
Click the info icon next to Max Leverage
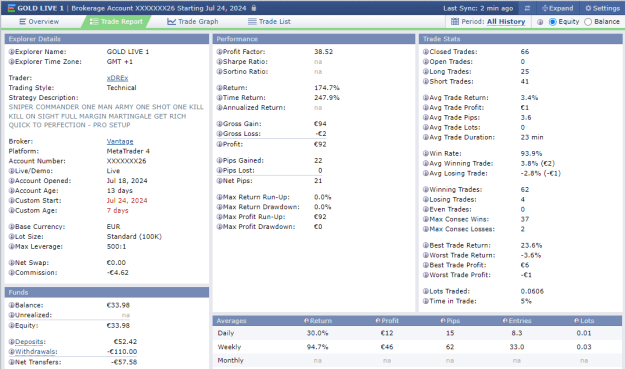click(12, 247)
